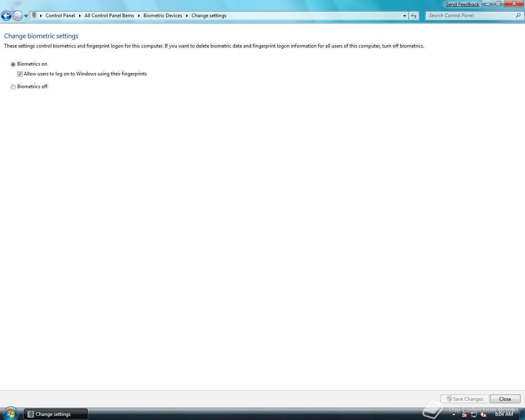Click the Save Changes button
525x420 pixels.
click(x=465, y=399)
